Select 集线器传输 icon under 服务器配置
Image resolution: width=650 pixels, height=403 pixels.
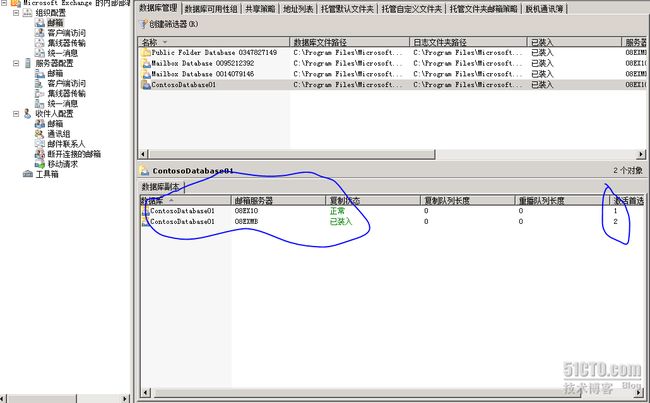[x=39, y=93]
